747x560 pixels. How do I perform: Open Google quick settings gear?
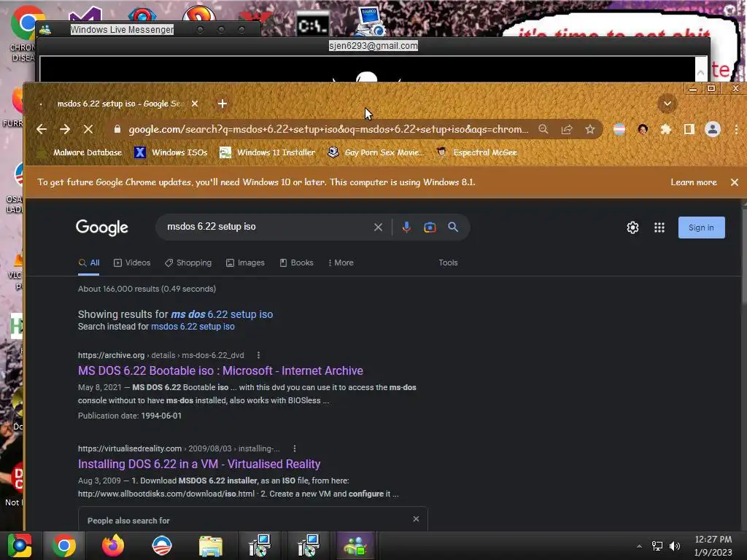coord(632,227)
